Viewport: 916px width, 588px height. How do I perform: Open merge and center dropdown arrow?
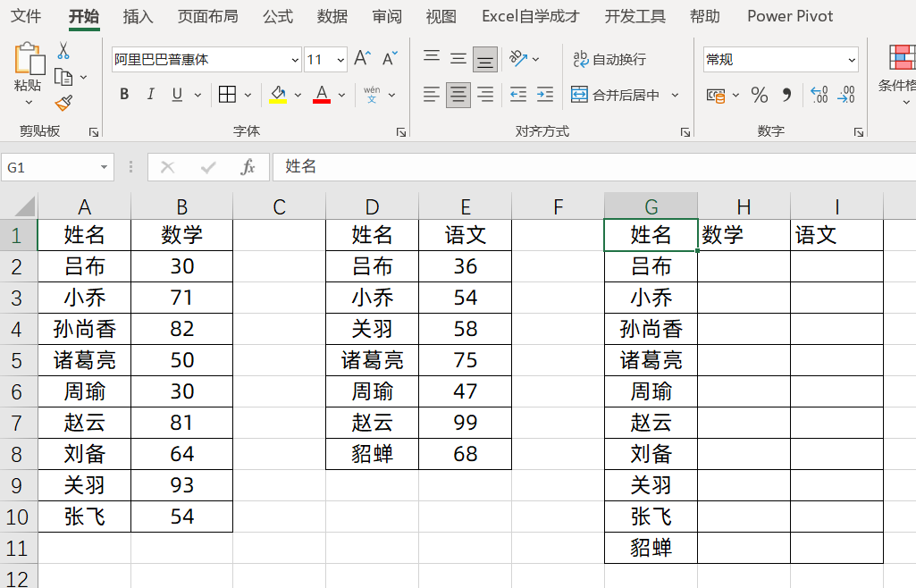[x=676, y=95]
